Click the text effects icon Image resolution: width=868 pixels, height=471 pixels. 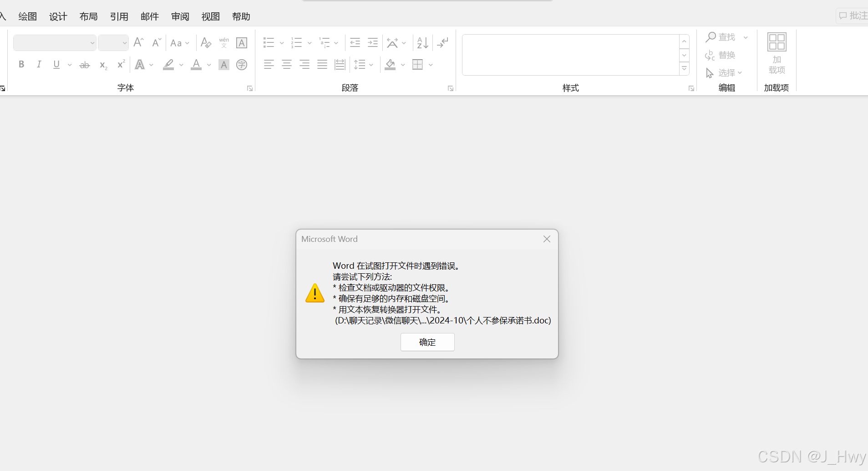pos(140,65)
